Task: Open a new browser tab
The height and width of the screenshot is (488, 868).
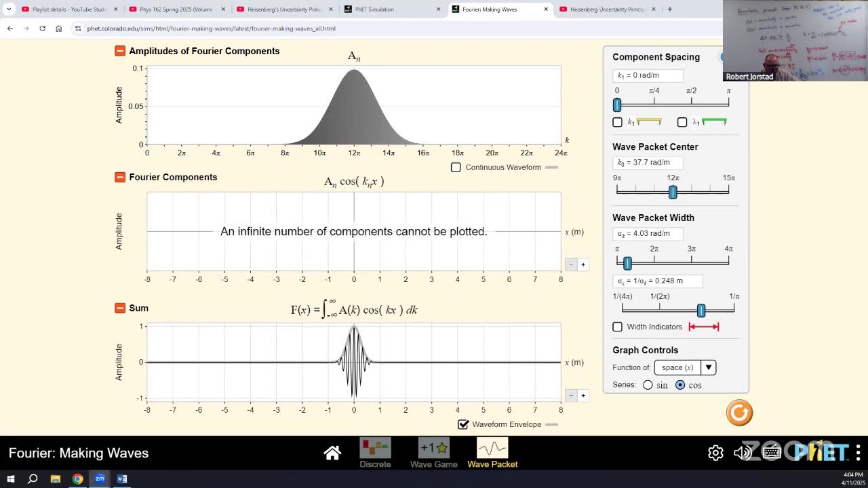Action: (x=670, y=9)
